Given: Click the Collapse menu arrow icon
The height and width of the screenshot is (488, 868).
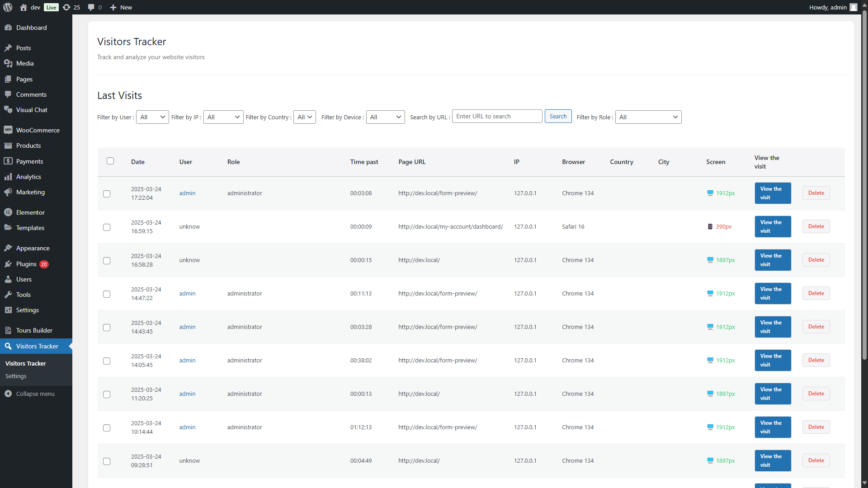Looking at the screenshot, I should (8, 394).
